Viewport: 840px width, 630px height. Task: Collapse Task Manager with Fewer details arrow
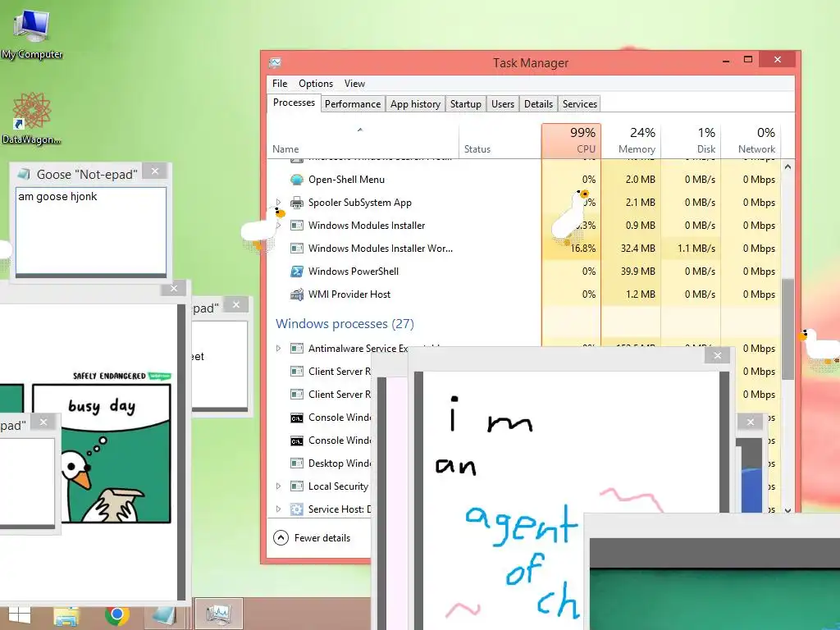pos(281,538)
